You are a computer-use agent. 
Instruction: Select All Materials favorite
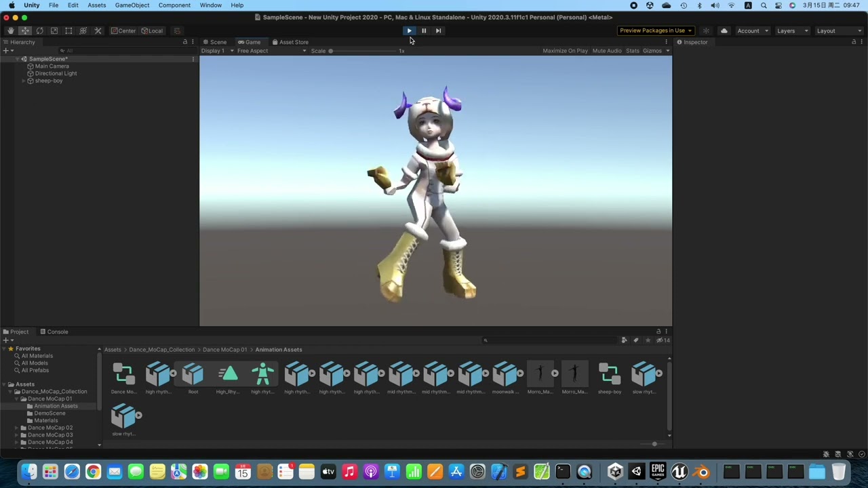tap(37, 356)
